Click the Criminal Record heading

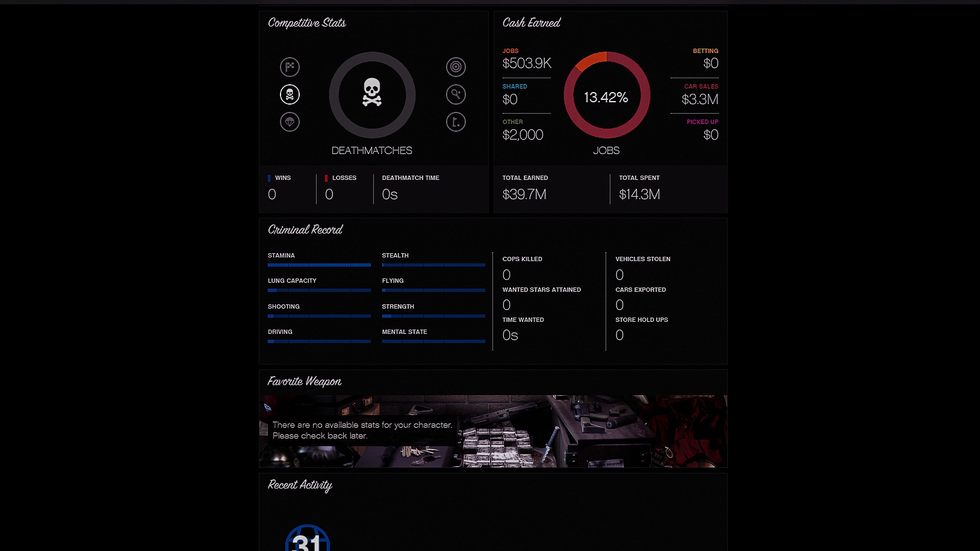(305, 230)
